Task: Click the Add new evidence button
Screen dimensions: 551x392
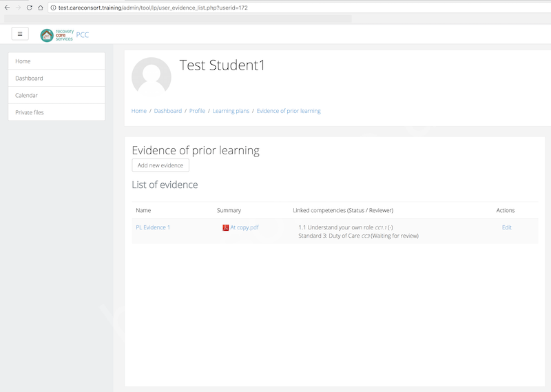Action: pos(160,165)
